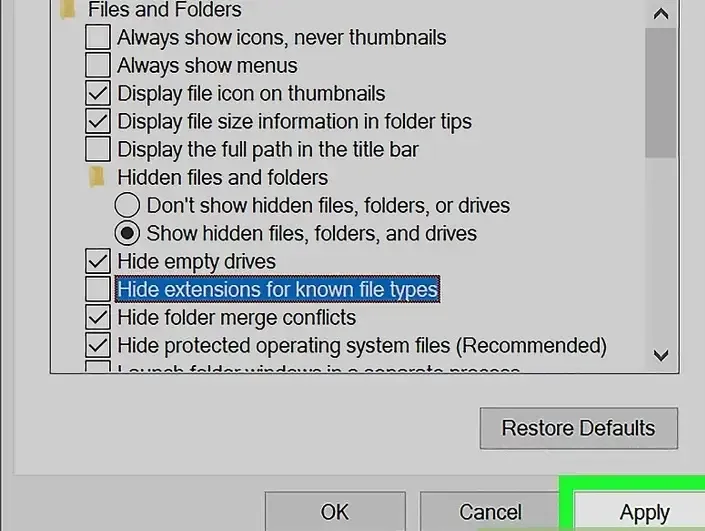Click the Restore Defaults button
The height and width of the screenshot is (531, 705).
click(x=579, y=428)
